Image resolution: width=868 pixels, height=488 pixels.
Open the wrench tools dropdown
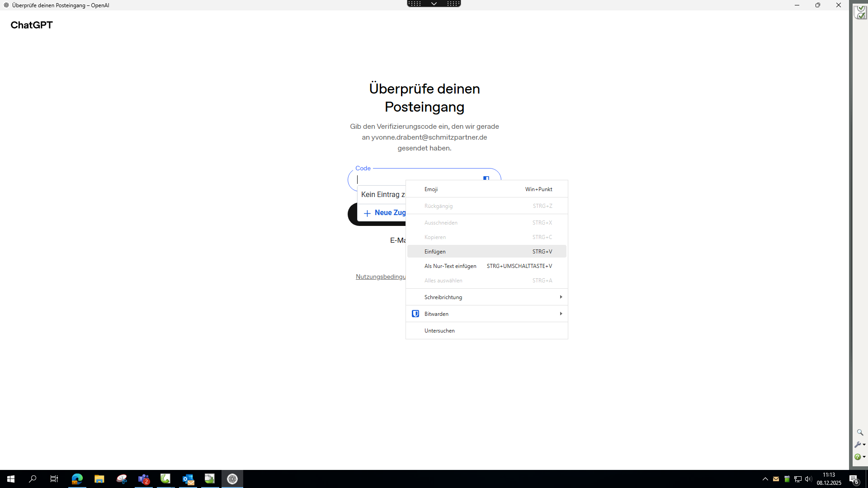(859, 445)
